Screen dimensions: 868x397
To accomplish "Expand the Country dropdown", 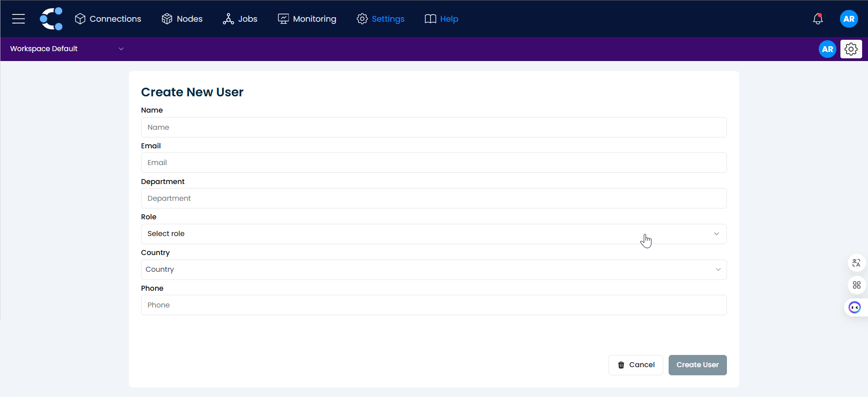I will [433, 269].
